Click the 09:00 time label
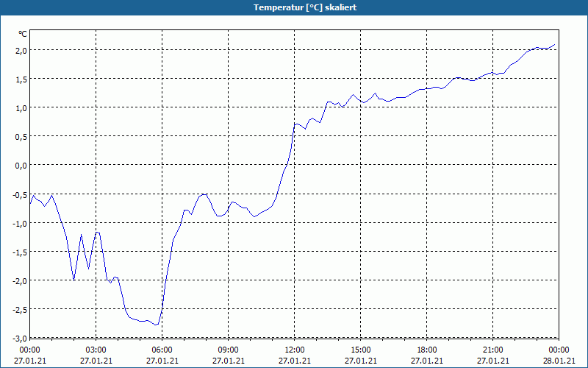The height and width of the screenshot is (368, 588). coord(229,350)
